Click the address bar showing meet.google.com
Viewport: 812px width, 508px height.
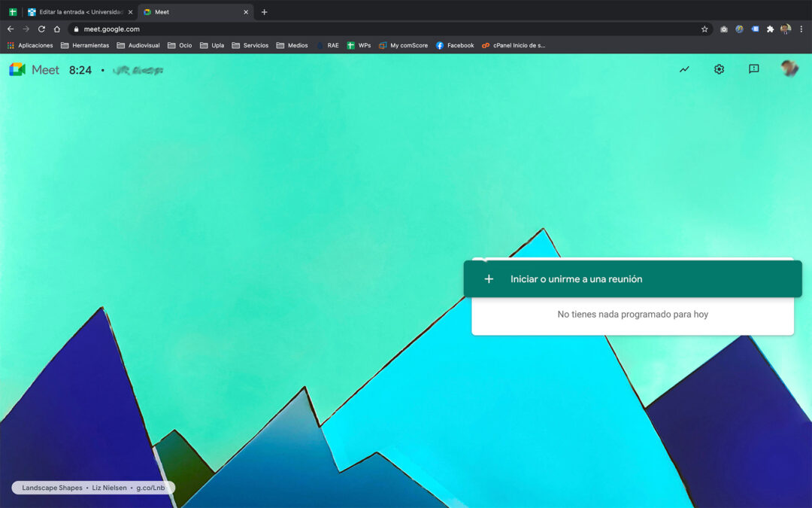pos(376,29)
